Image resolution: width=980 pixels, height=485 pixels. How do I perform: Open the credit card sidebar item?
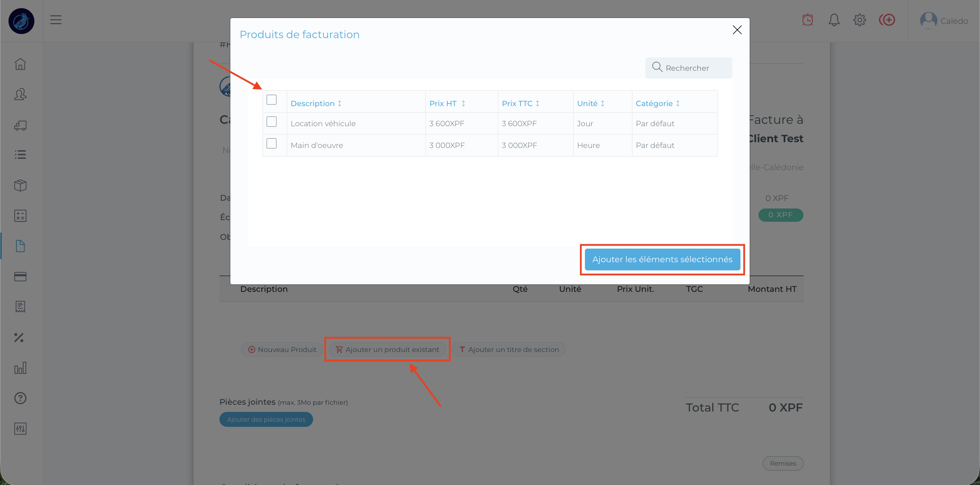point(20,277)
